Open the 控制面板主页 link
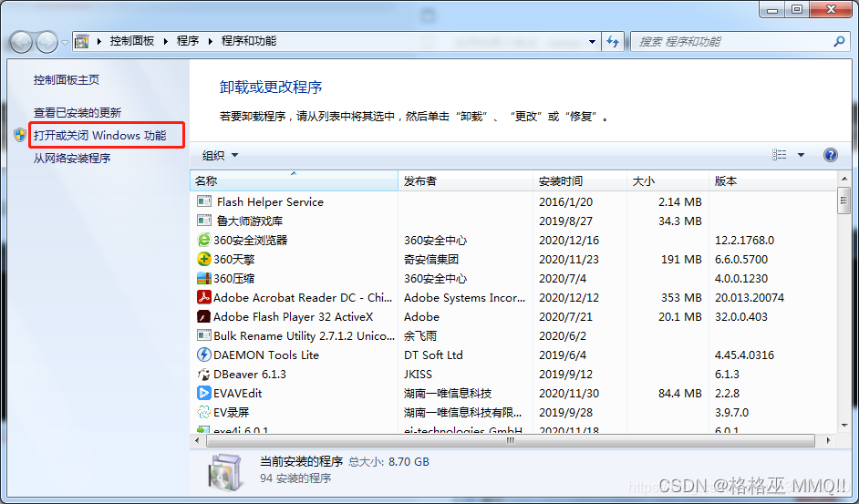 67,80
